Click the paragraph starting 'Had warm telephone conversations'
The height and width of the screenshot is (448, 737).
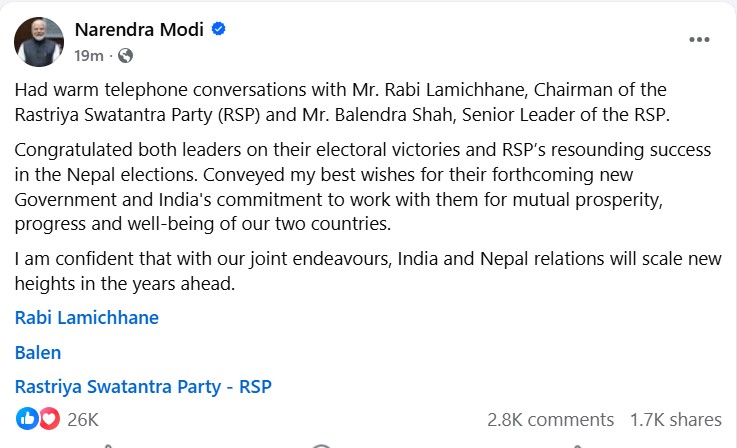[340, 102]
